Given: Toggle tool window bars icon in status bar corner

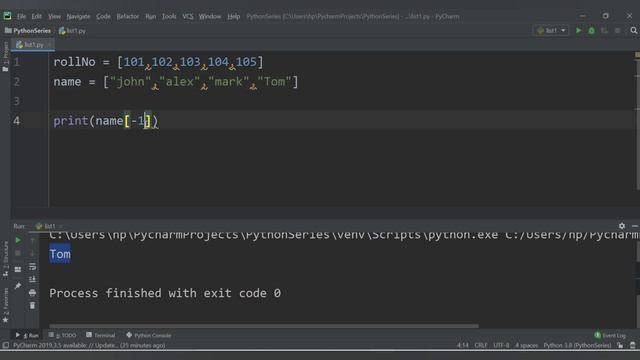Looking at the screenshot, I should click(5, 345).
